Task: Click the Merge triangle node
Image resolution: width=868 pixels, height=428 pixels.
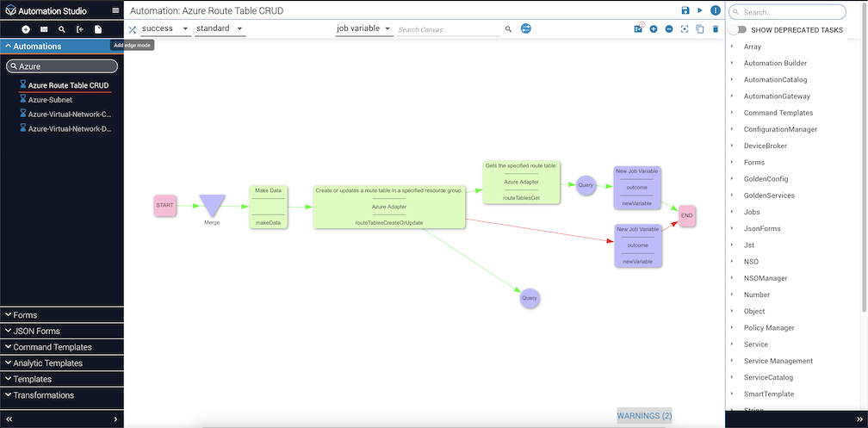Action: (212, 207)
